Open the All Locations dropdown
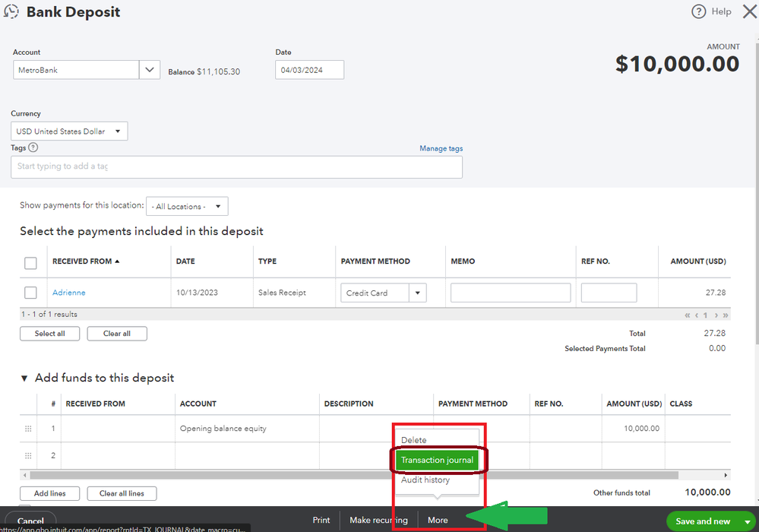This screenshot has height=532, width=759. click(x=187, y=206)
